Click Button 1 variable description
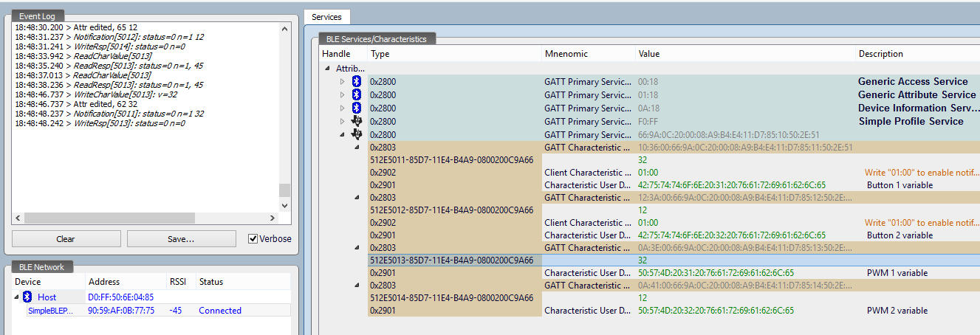Viewport: 980px width, 335px height. click(900, 185)
